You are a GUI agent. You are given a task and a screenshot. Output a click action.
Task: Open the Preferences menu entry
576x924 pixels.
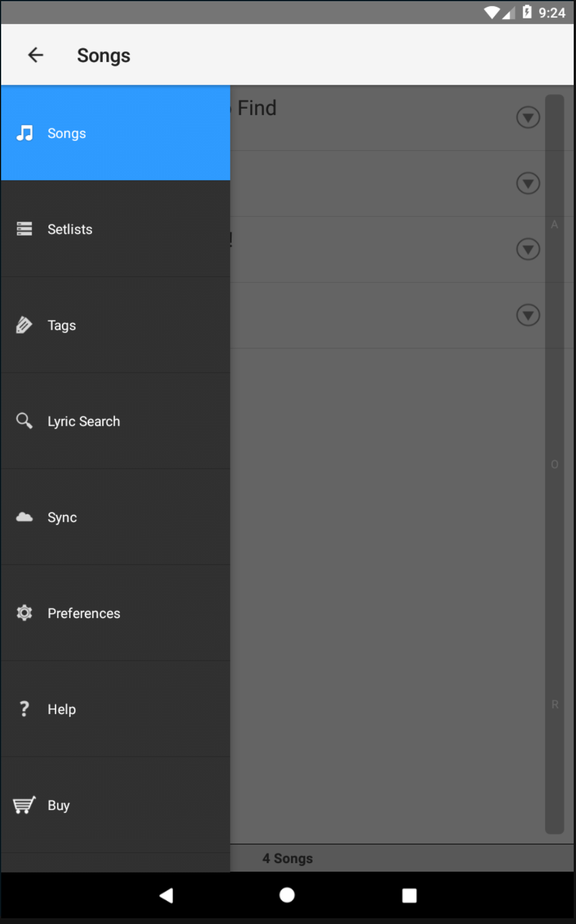[x=84, y=613]
